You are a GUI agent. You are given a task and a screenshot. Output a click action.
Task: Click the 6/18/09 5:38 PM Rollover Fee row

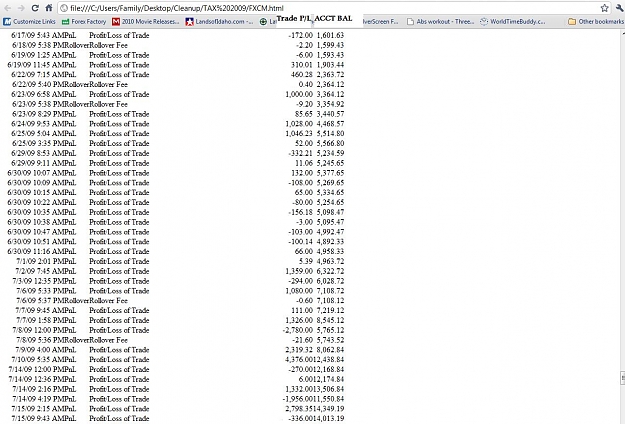177,45
